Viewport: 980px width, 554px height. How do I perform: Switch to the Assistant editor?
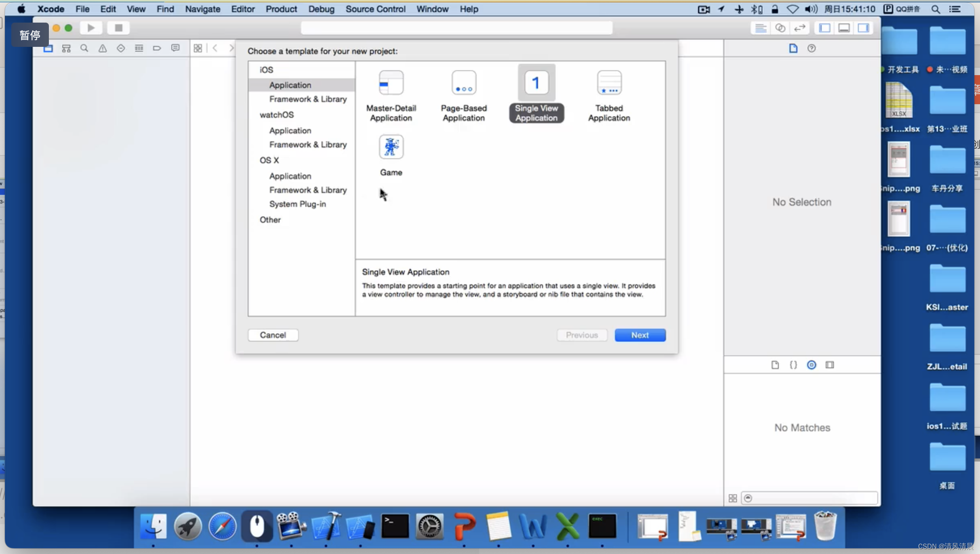point(780,28)
